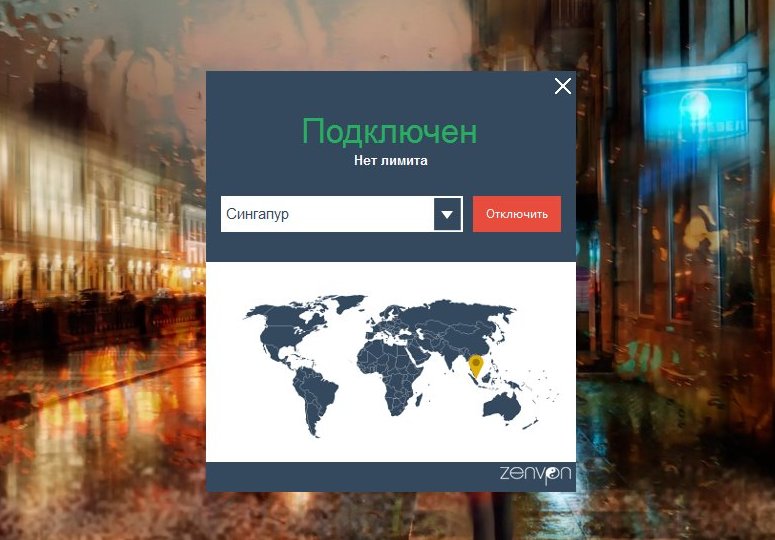Click the Подключен status text

[x=389, y=131]
